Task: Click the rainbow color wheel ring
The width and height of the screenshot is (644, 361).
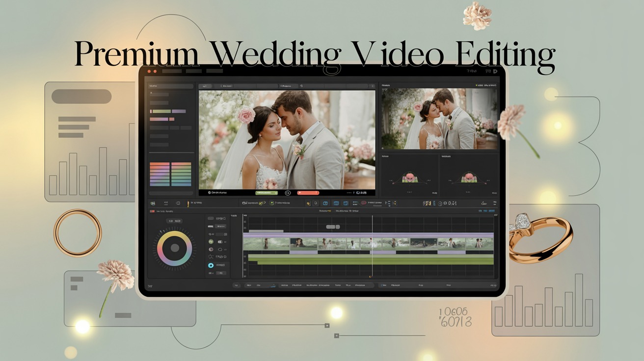Action: [x=174, y=248]
